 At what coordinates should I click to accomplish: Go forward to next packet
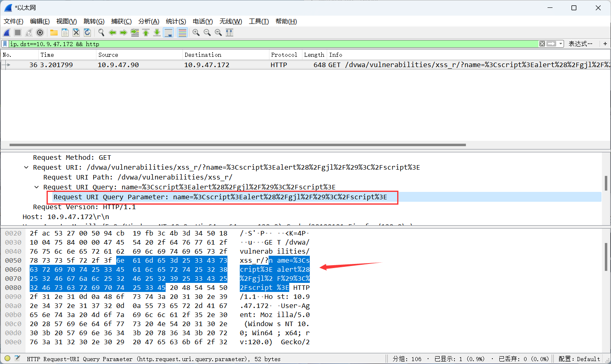pyautogui.click(x=123, y=33)
